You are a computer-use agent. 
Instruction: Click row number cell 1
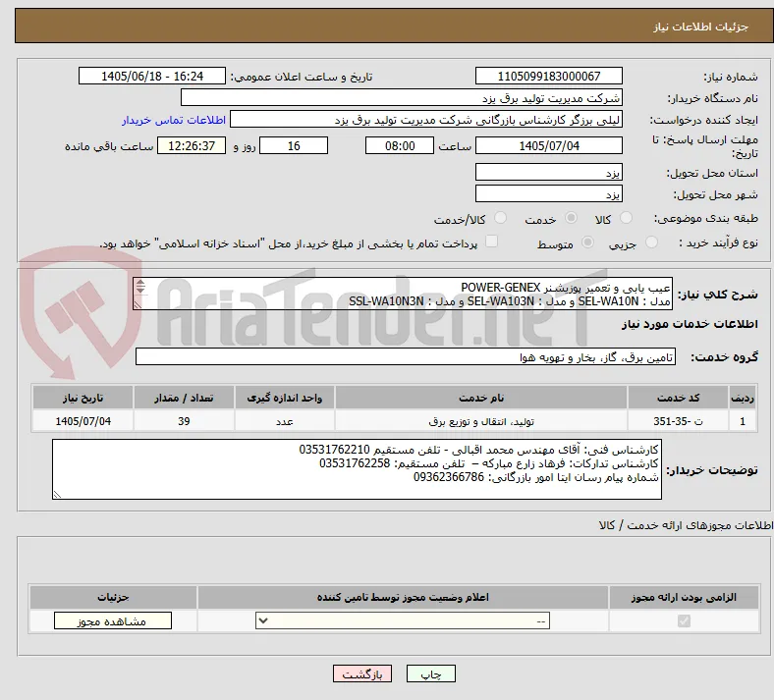(x=743, y=421)
